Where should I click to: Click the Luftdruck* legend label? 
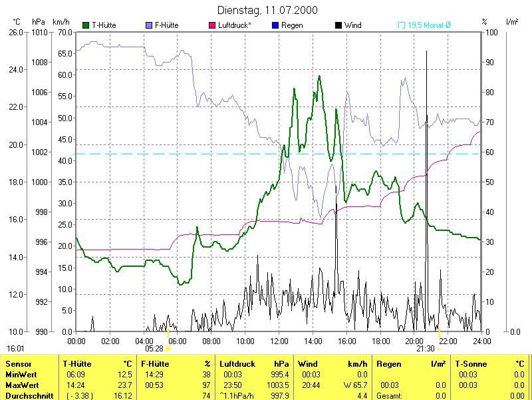(236, 25)
